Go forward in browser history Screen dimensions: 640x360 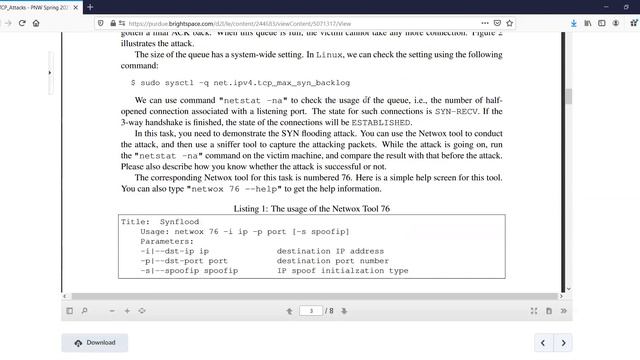click(x=8, y=23)
